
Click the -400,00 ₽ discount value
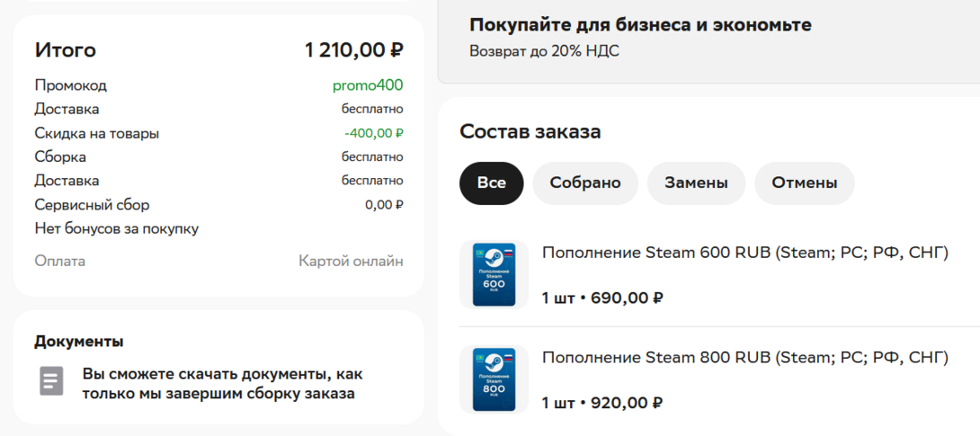[x=373, y=134]
